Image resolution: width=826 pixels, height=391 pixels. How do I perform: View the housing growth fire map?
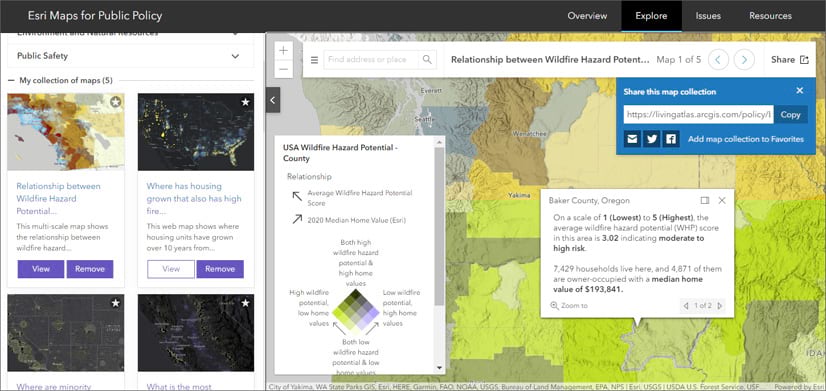171,269
